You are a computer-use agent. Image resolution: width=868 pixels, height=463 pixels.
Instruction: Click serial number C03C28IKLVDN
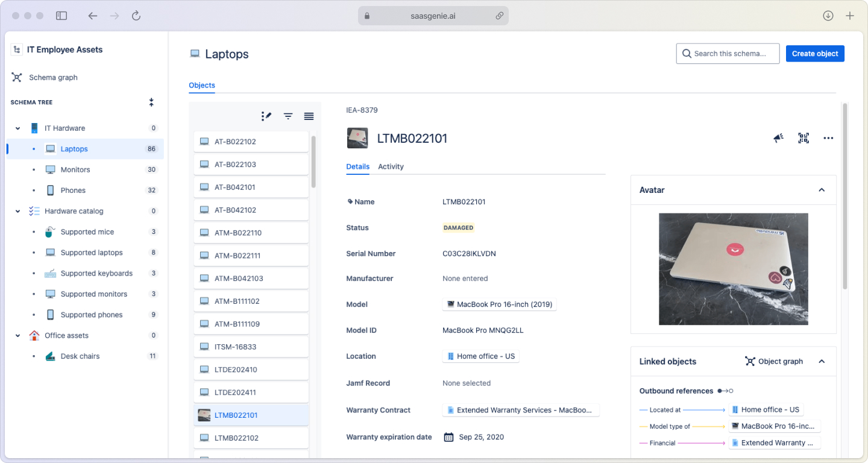pyautogui.click(x=469, y=254)
